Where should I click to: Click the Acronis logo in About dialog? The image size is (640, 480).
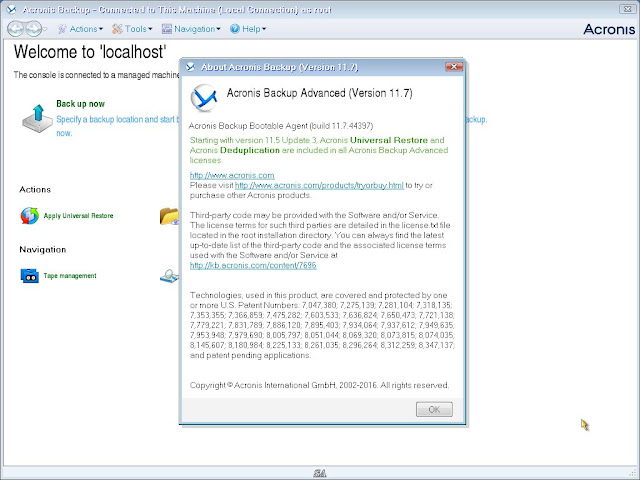[204, 98]
